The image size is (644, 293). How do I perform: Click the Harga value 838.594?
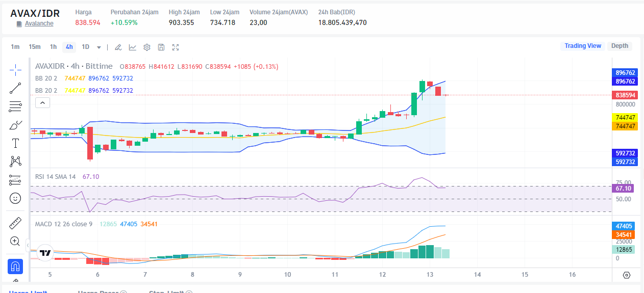click(x=88, y=22)
